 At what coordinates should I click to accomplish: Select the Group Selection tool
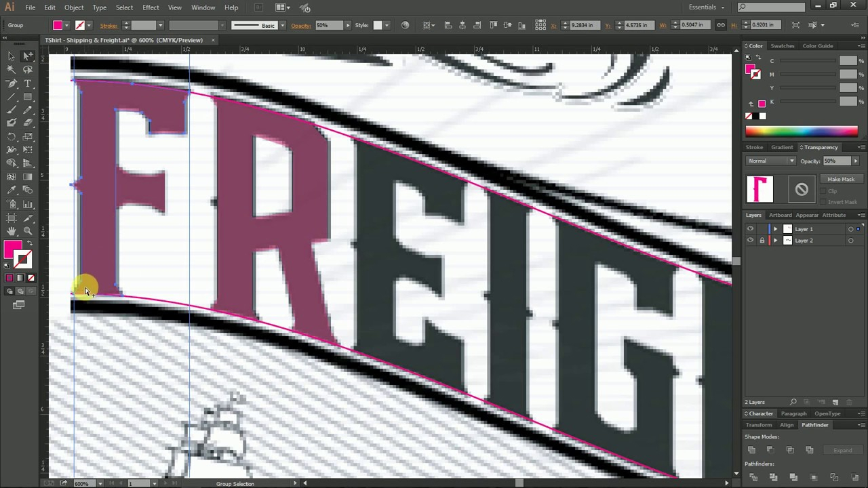(x=28, y=56)
